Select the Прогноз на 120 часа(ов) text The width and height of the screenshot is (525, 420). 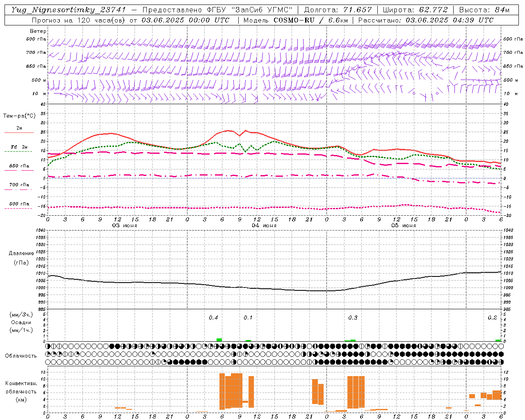[x=79, y=20]
